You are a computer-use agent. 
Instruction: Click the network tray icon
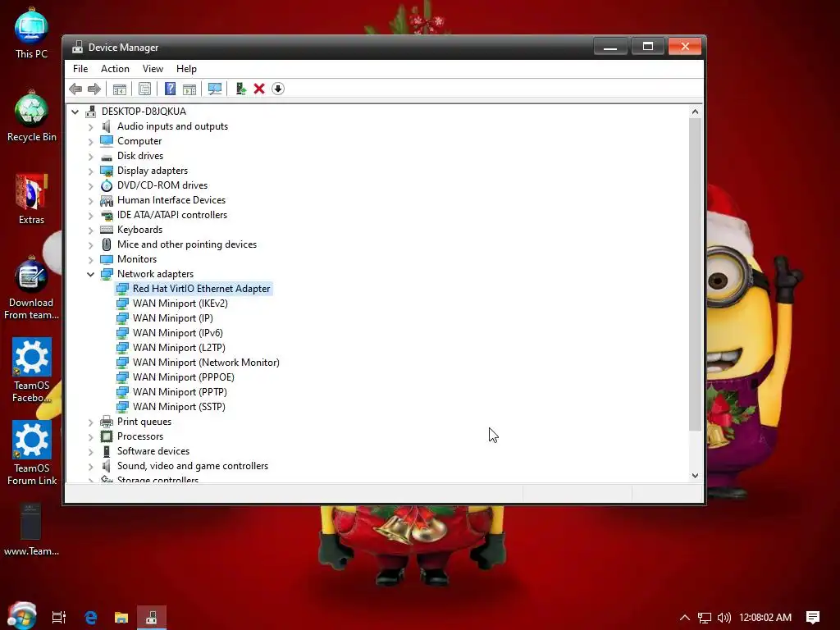coord(705,618)
